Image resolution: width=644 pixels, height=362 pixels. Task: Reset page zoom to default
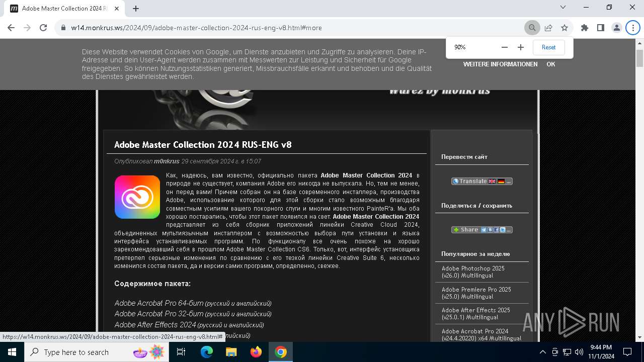click(x=548, y=47)
